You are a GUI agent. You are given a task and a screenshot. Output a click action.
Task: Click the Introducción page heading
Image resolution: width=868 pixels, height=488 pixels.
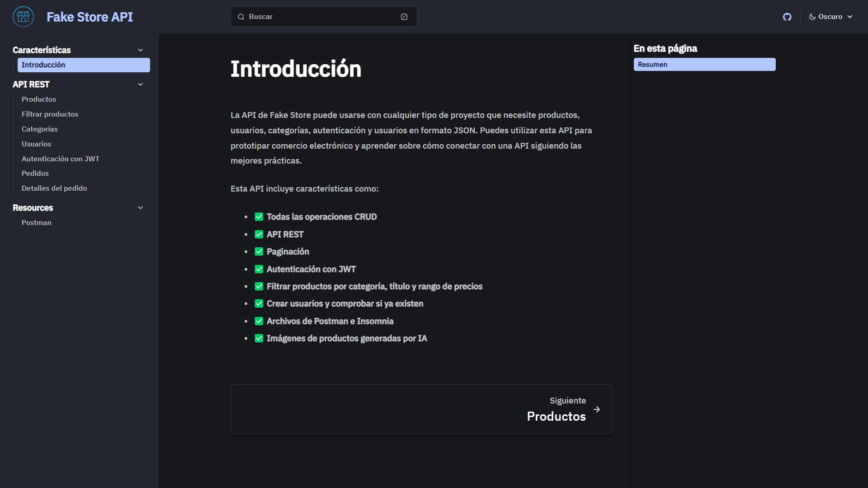[296, 69]
